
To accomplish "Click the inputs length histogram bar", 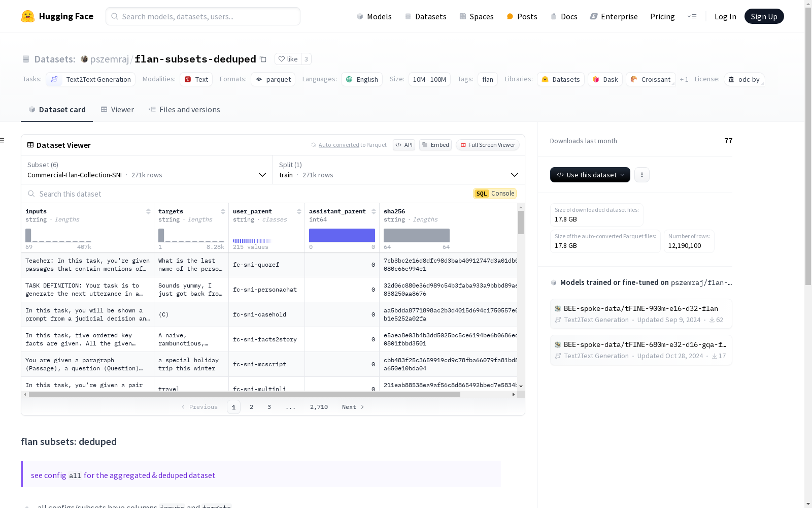I will click(x=28, y=235).
